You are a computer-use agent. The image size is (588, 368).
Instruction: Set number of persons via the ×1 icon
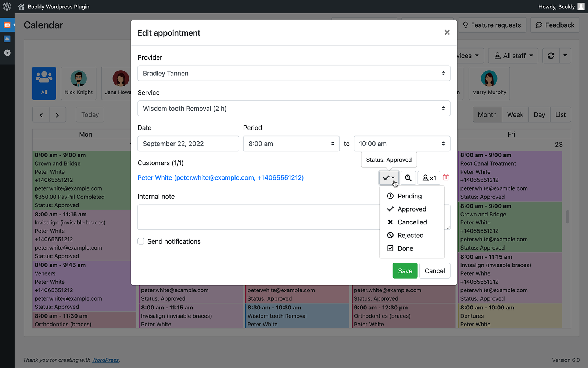(429, 178)
